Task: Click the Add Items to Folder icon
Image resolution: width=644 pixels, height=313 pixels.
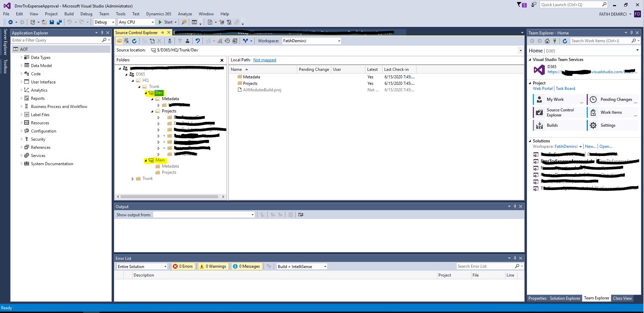Action: click(x=152, y=41)
